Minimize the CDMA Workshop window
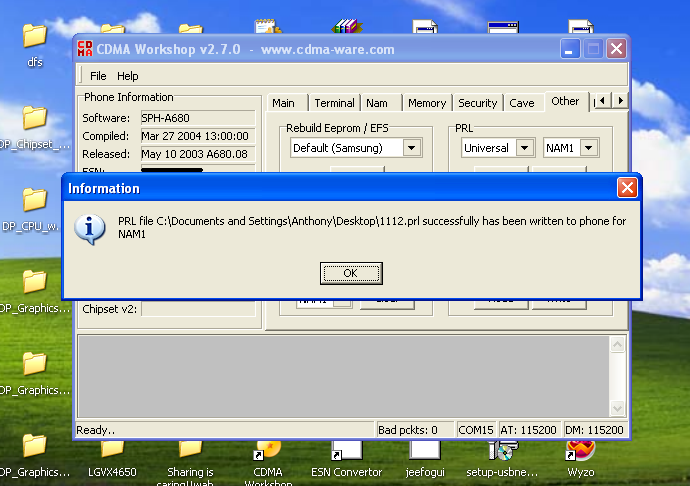This screenshot has width=690, height=486. click(x=569, y=48)
